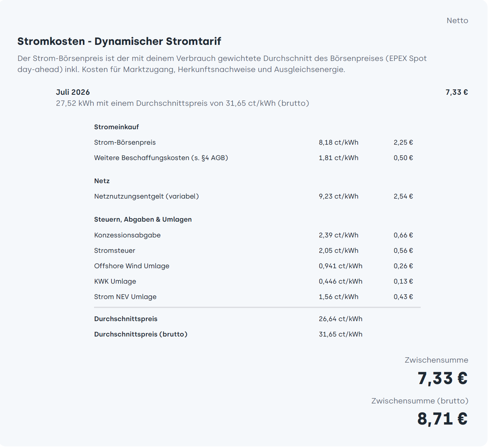Select the Netznutzungsentgelt (variabel) row
The height and width of the screenshot is (448, 504).
pyautogui.click(x=253, y=196)
